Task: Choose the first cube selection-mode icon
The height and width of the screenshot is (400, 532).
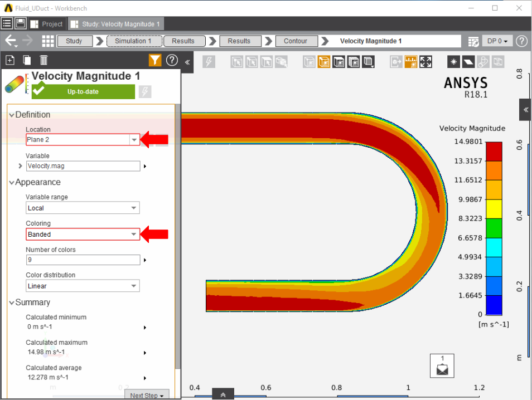Action: (237, 62)
